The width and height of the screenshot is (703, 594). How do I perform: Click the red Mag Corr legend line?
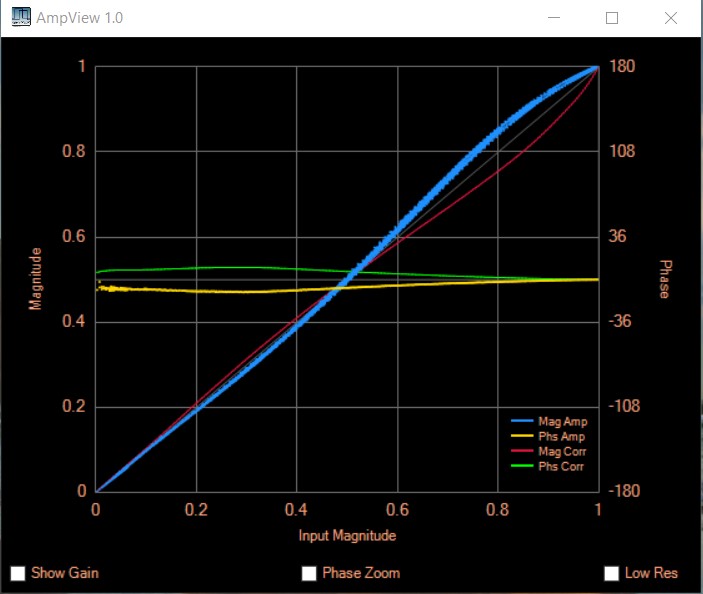click(x=523, y=452)
